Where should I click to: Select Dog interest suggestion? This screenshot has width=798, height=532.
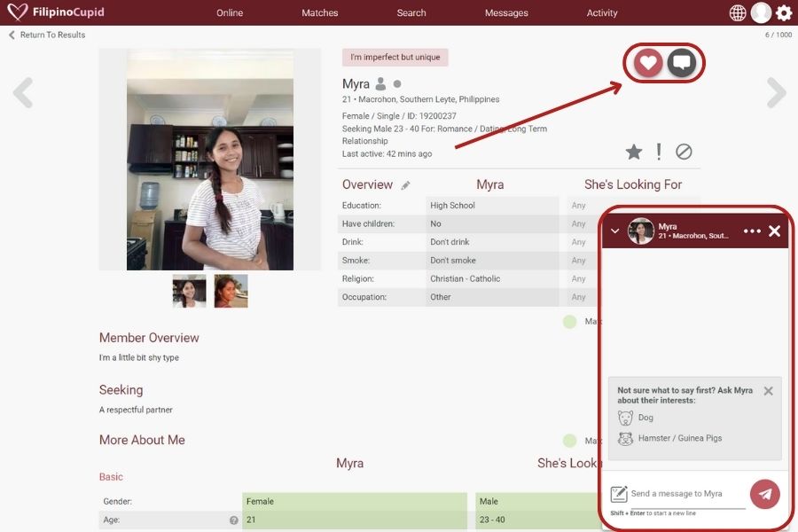tap(645, 418)
